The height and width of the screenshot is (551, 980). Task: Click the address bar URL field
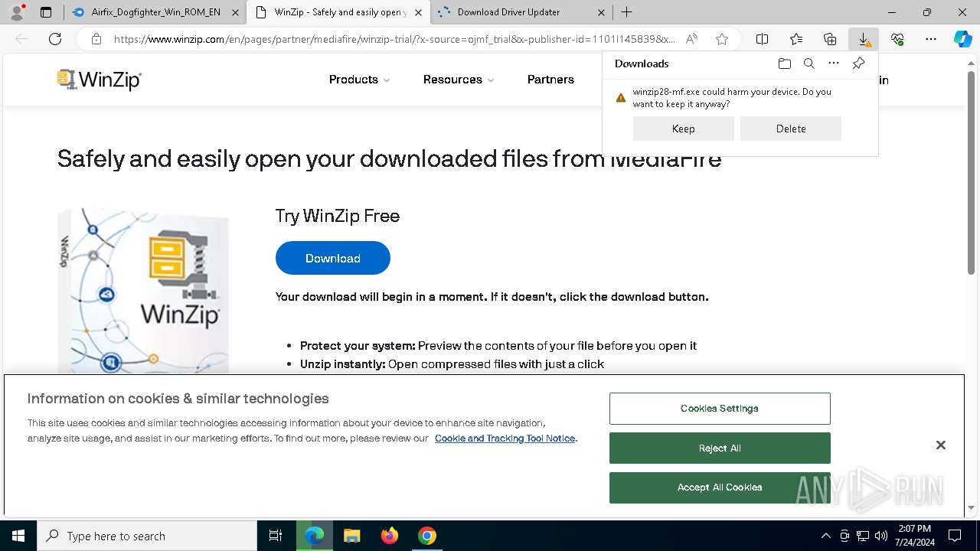point(394,39)
